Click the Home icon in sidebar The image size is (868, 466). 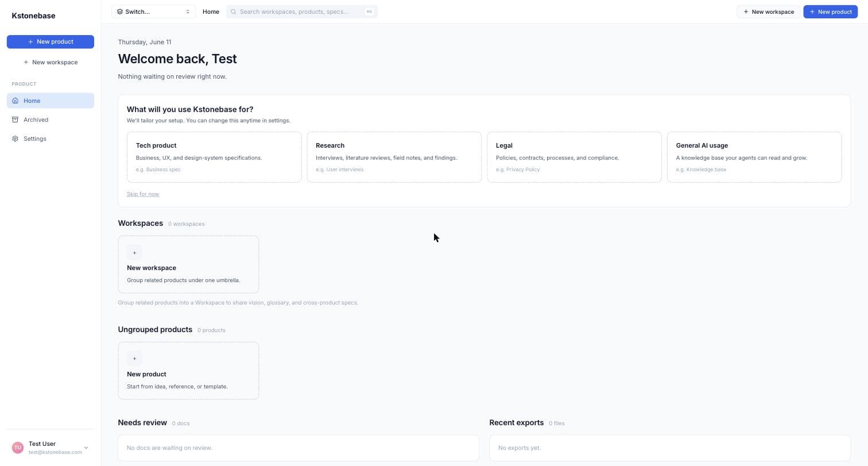coord(15,101)
